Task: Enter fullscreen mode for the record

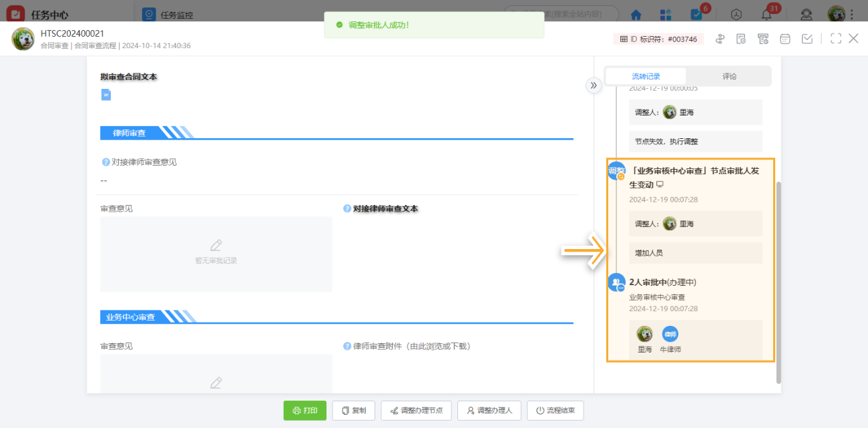Action: coord(835,39)
